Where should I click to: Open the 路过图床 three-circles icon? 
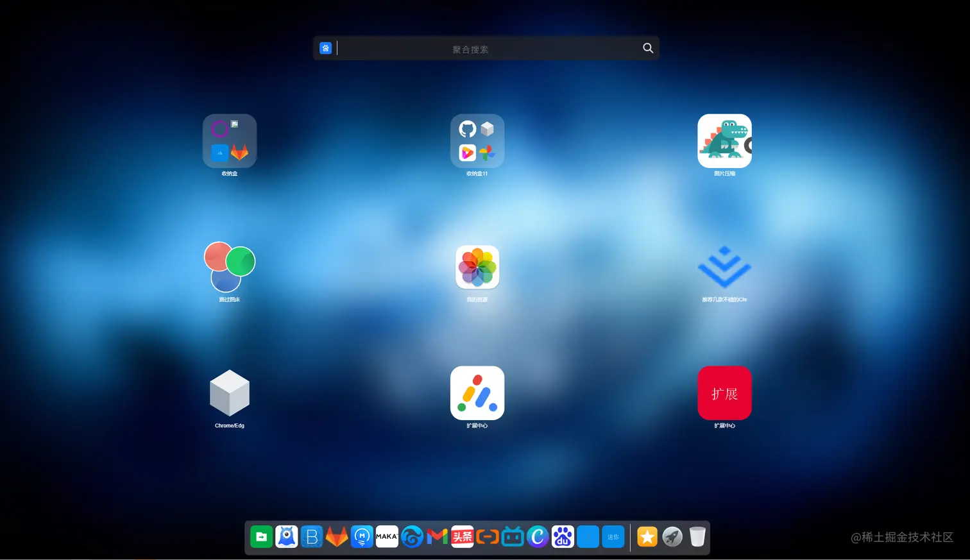click(x=230, y=267)
